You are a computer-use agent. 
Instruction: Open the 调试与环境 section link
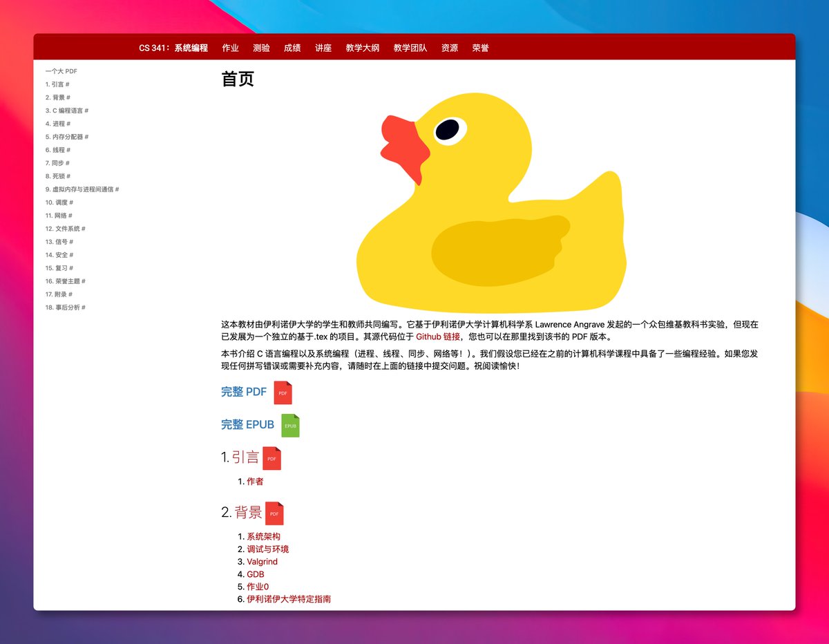(268, 549)
